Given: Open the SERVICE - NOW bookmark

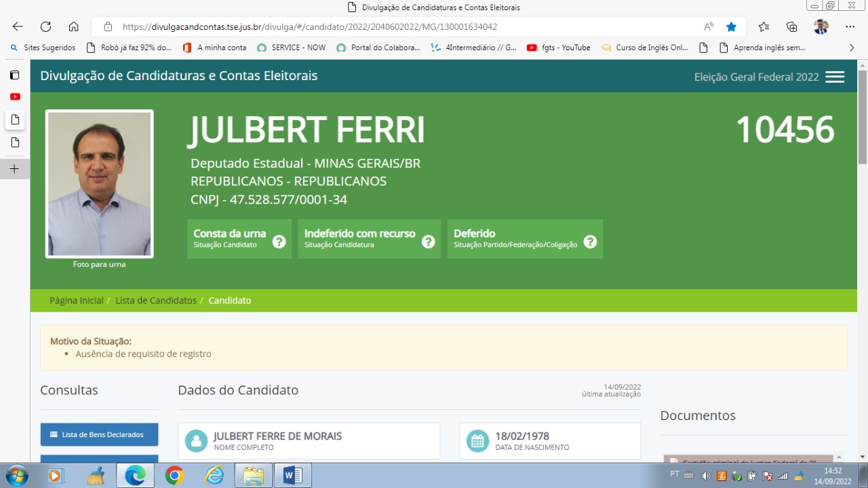Looking at the screenshot, I should [x=292, y=48].
